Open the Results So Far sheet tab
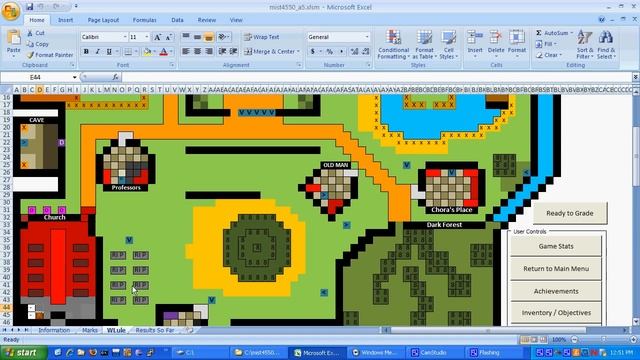The width and height of the screenshot is (640, 360). (x=155, y=330)
